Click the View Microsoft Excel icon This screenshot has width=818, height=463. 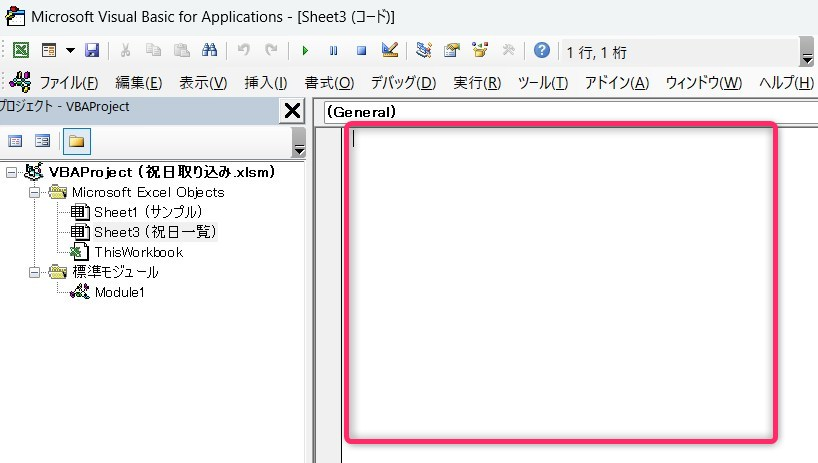pyautogui.click(x=21, y=50)
